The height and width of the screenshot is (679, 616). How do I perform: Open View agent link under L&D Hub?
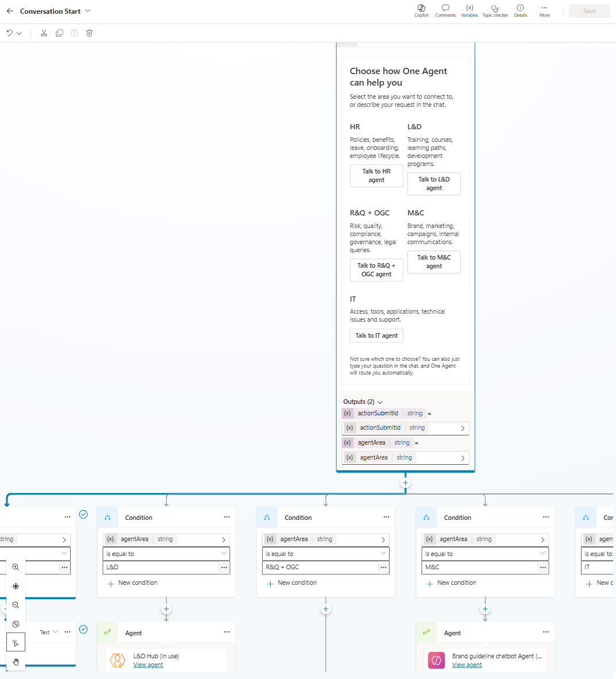click(x=148, y=665)
